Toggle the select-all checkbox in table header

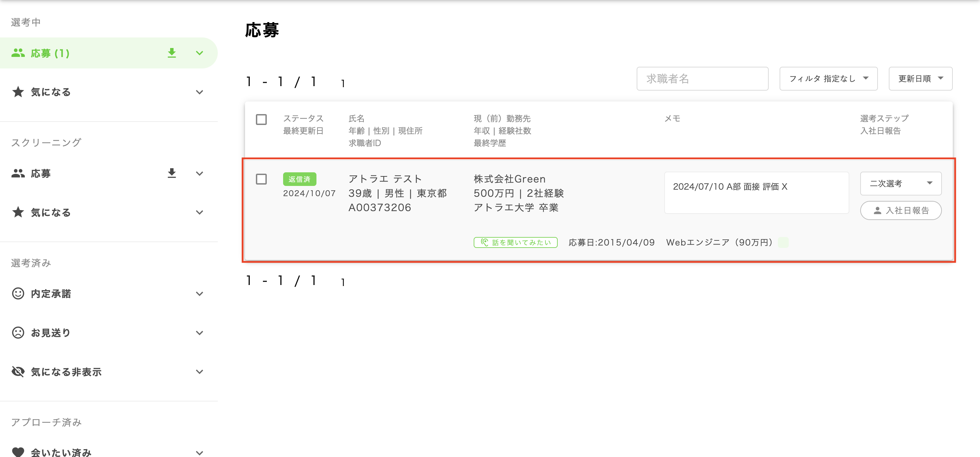pyautogui.click(x=261, y=120)
